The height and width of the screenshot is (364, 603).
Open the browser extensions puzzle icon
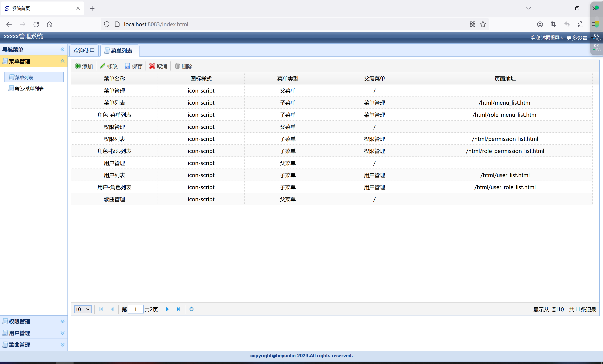[x=581, y=24]
